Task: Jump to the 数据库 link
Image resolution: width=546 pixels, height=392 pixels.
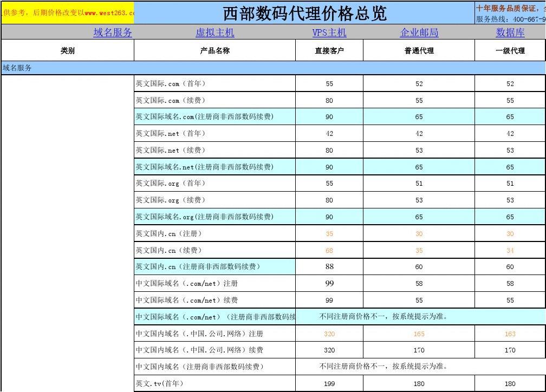Action: (x=510, y=32)
